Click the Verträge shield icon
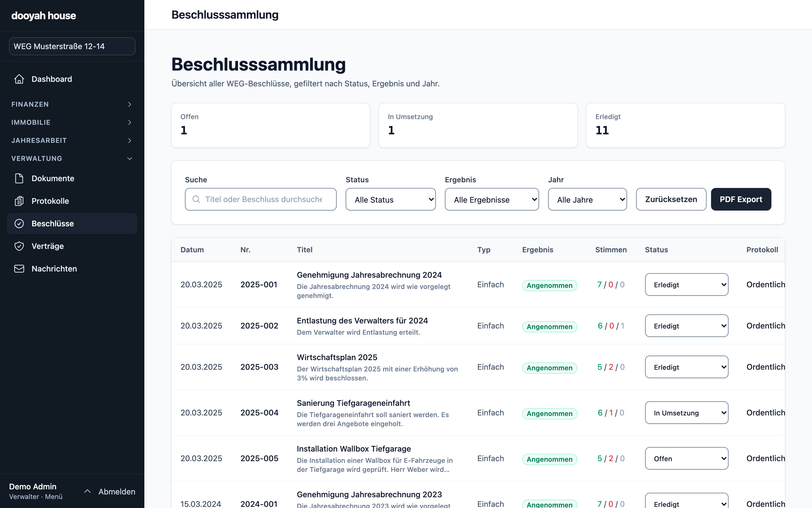Screen dimensions: 812x508 (x=19, y=246)
